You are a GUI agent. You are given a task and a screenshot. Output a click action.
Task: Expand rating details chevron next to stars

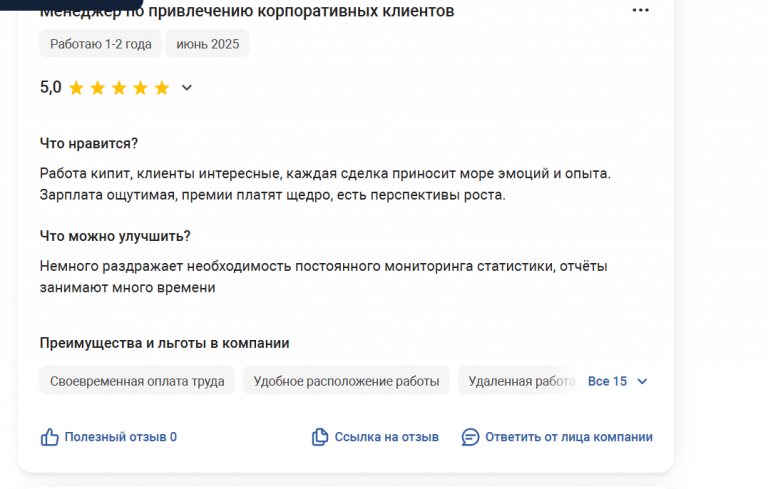coord(187,88)
